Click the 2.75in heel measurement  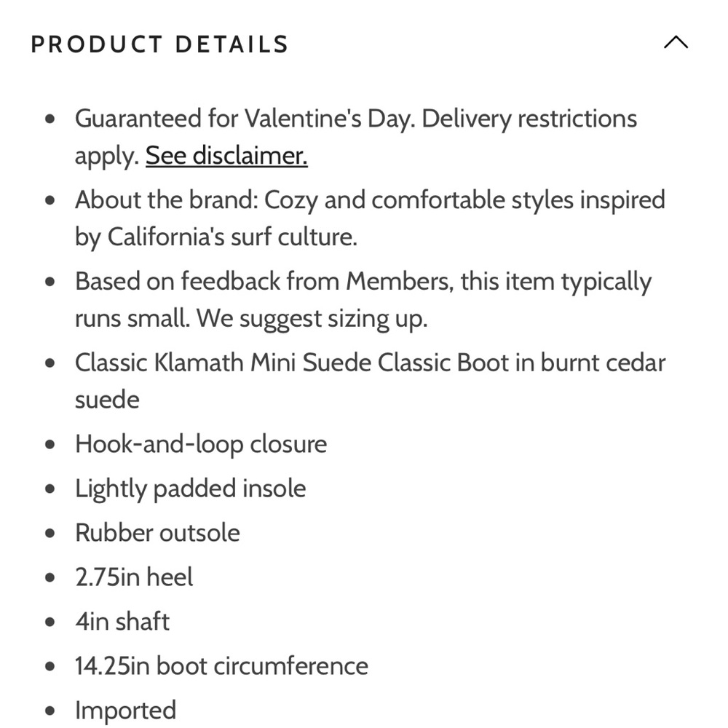134,577
